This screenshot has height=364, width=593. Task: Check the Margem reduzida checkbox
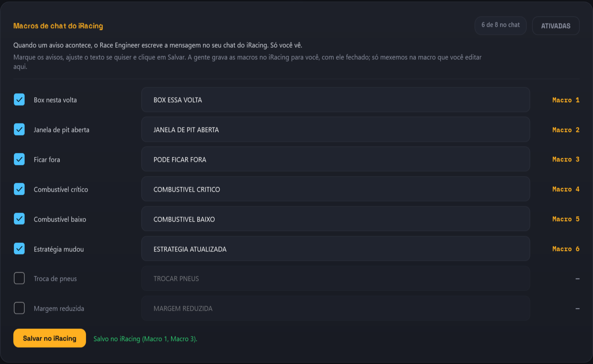click(x=19, y=308)
